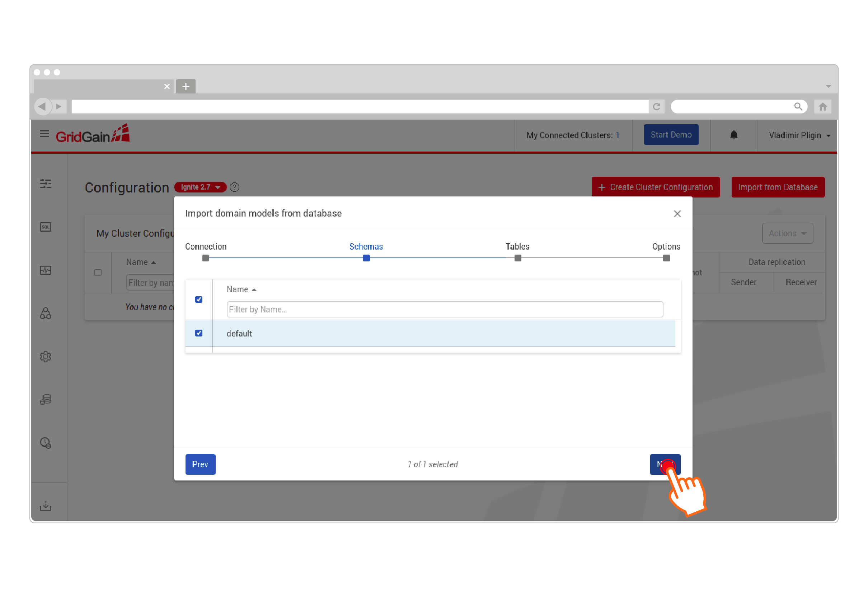Viewport: 868px width, 590px height.
Task: Uncheck the default schema checkbox
Action: pyautogui.click(x=199, y=333)
